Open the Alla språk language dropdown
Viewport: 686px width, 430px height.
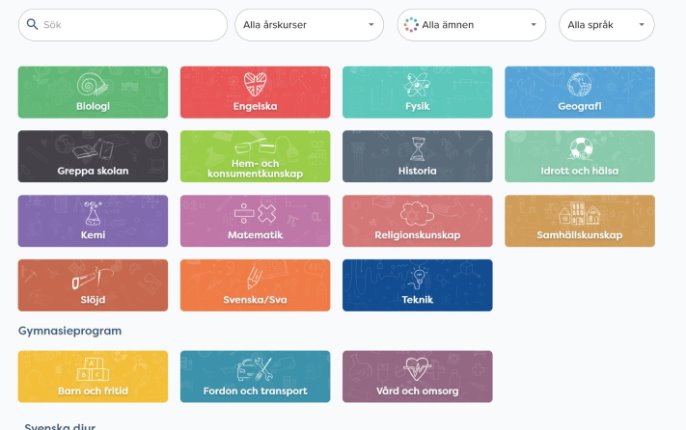[606, 25]
